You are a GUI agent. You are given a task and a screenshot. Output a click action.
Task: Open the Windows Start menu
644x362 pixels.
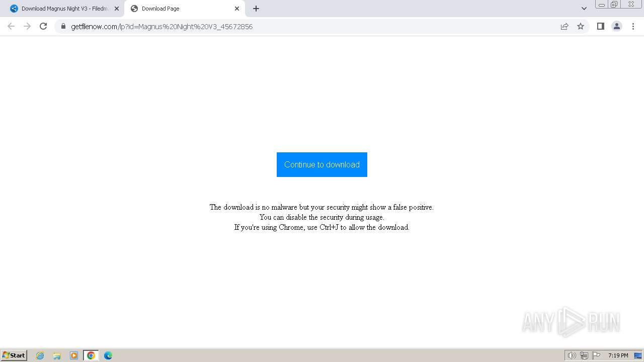(x=14, y=355)
